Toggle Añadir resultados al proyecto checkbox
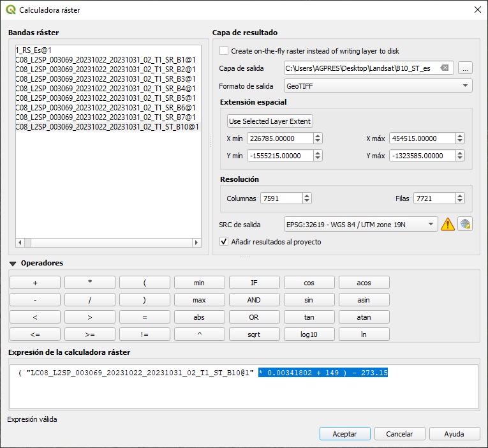The height and width of the screenshot is (448, 488). click(224, 242)
